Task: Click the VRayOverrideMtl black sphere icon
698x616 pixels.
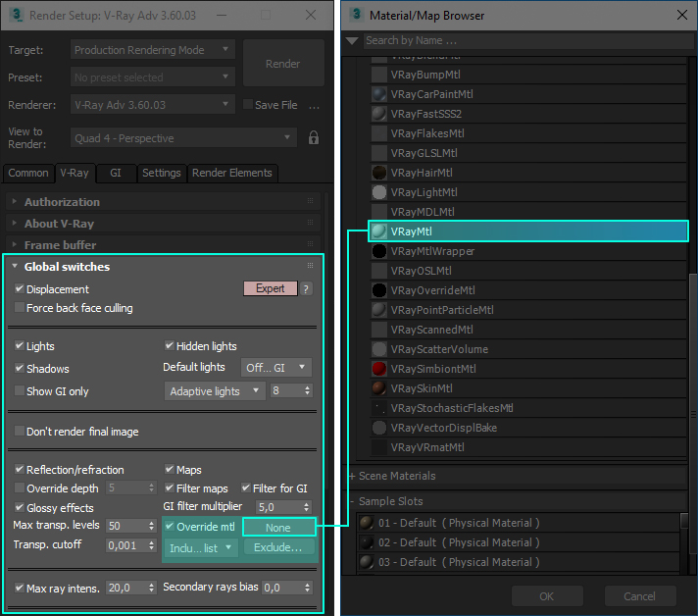Action: point(378,290)
